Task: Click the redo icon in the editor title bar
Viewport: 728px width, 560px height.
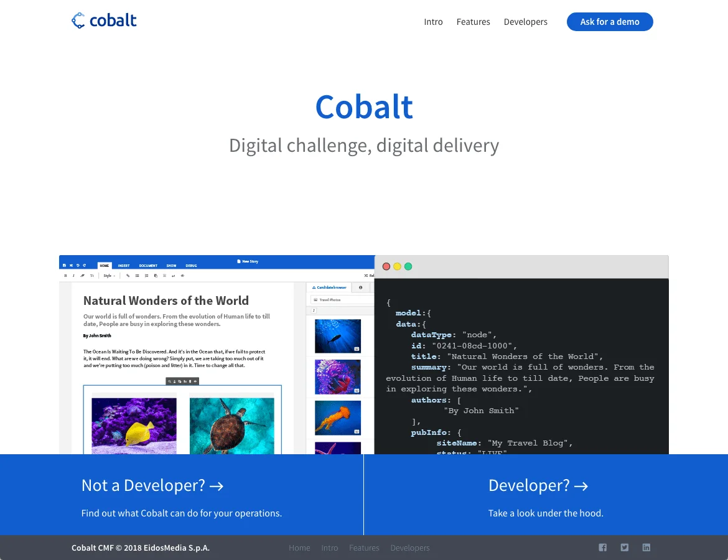Action: (85, 266)
